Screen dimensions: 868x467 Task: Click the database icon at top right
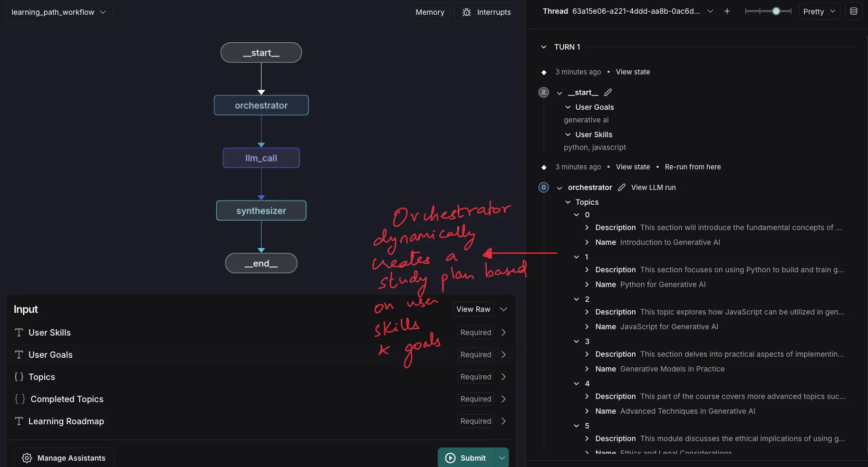pyautogui.click(x=854, y=11)
